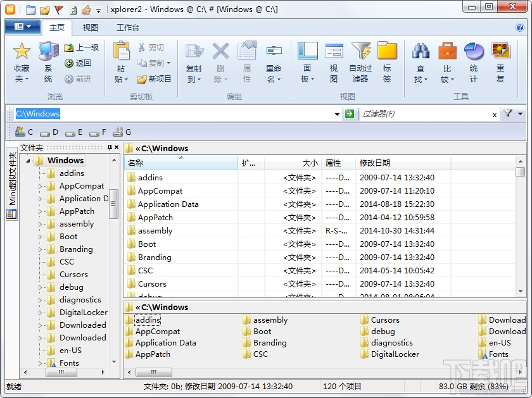Open the Panels (面板) layout icon

pyautogui.click(x=307, y=51)
